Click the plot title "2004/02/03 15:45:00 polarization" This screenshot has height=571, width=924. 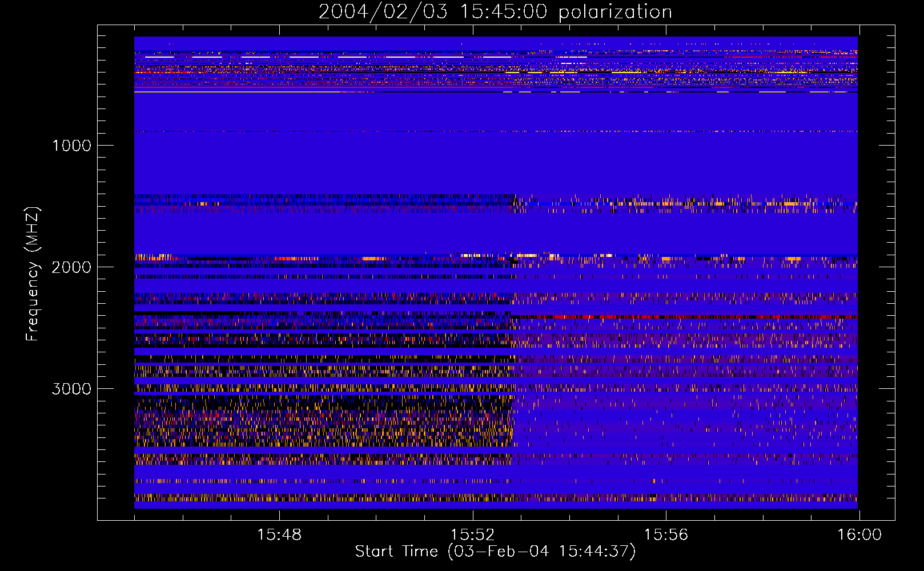[495, 12]
